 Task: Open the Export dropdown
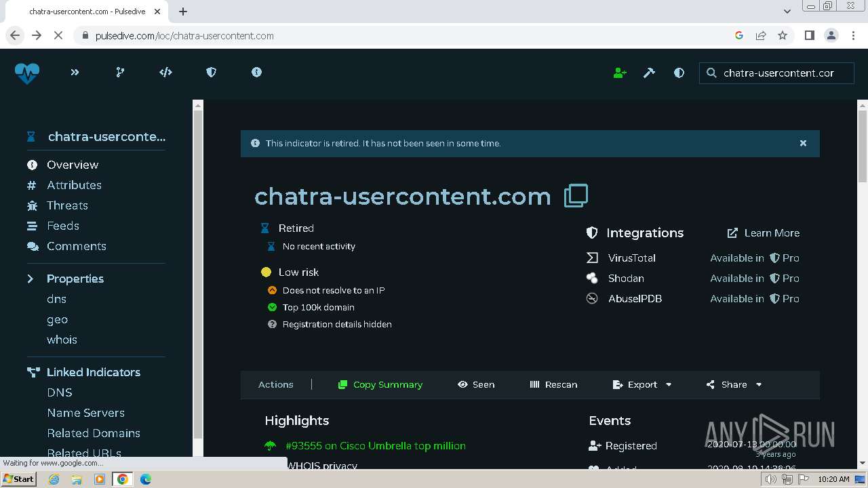click(642, 384)
